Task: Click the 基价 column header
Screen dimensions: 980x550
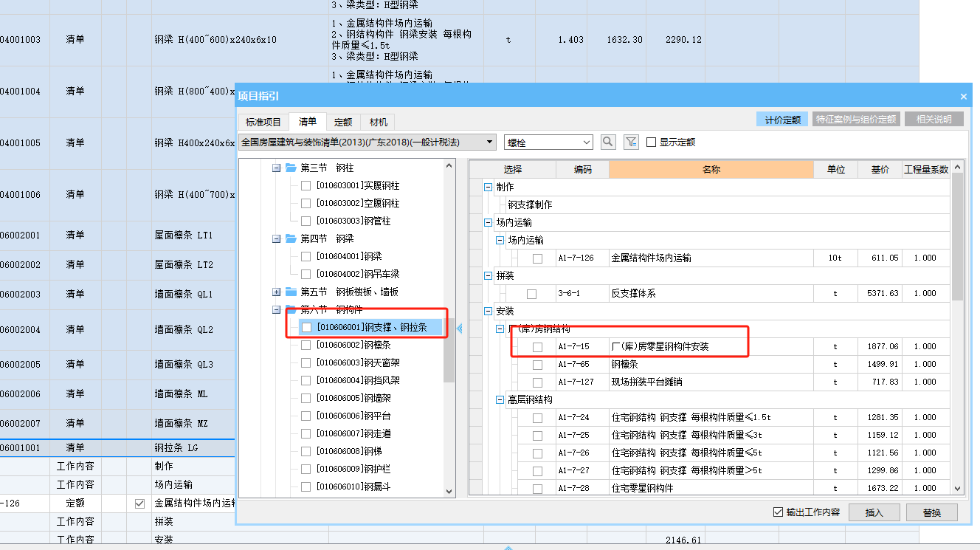Action: point(880,170)
